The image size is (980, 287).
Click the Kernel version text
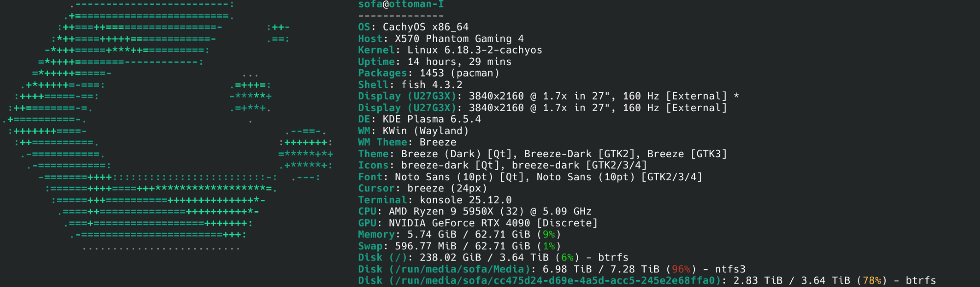point(474,50)
